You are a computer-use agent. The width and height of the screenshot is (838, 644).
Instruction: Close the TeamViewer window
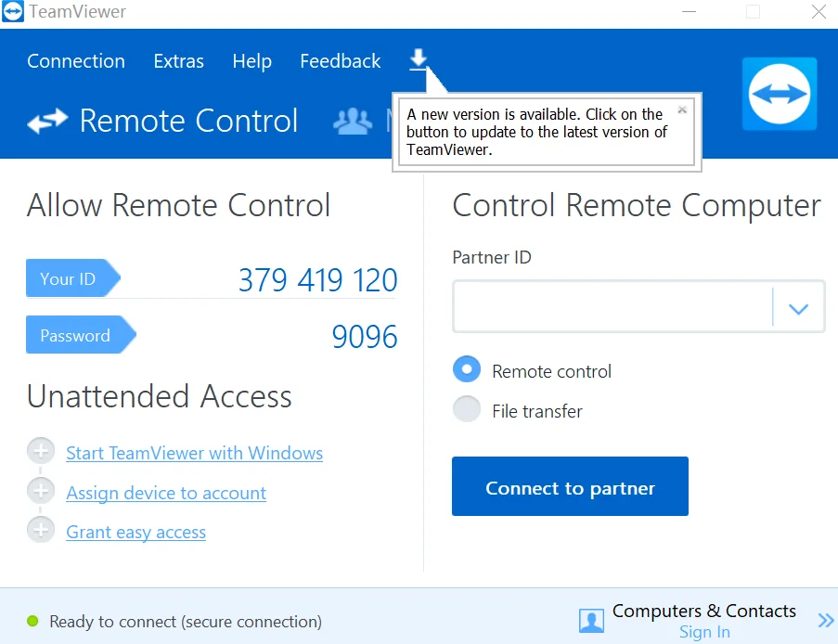pos(819,12)
